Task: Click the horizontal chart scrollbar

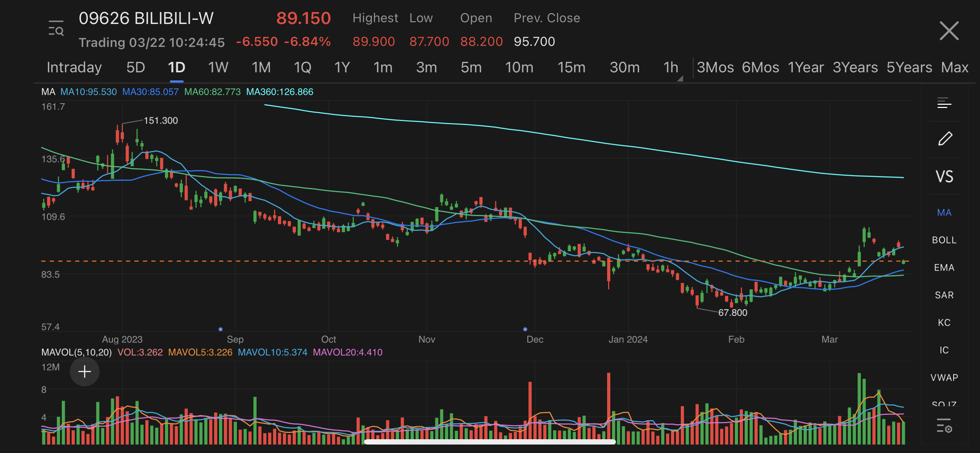Action: point(490,442)
